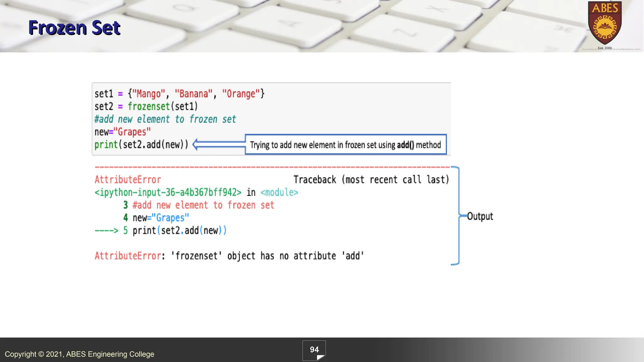Click the ipython-input-36 file reference
644x362 pixels.
point(168,192)
